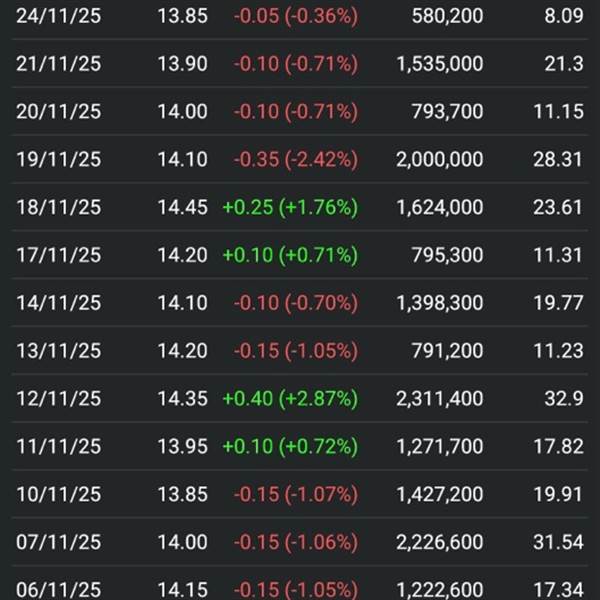The image size is (600, 600).
Task: Select the +0.25 (+1.76%) gain value
Action: point(290,208)
